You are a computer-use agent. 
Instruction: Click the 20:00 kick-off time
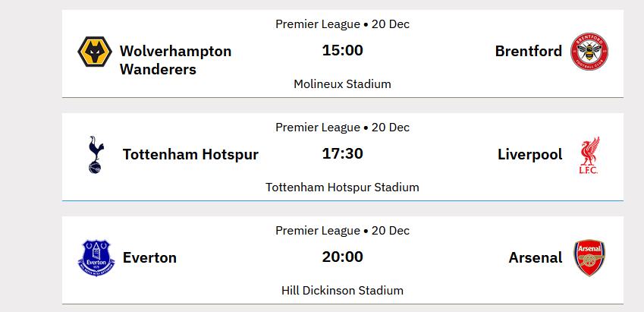[342, 257]
